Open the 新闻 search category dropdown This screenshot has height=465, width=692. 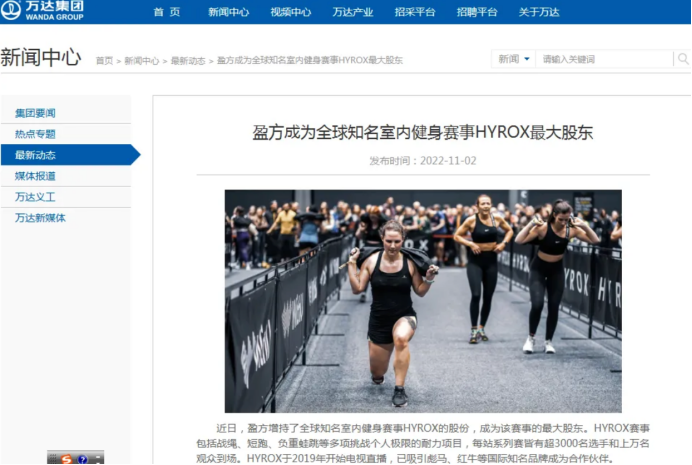513,59
